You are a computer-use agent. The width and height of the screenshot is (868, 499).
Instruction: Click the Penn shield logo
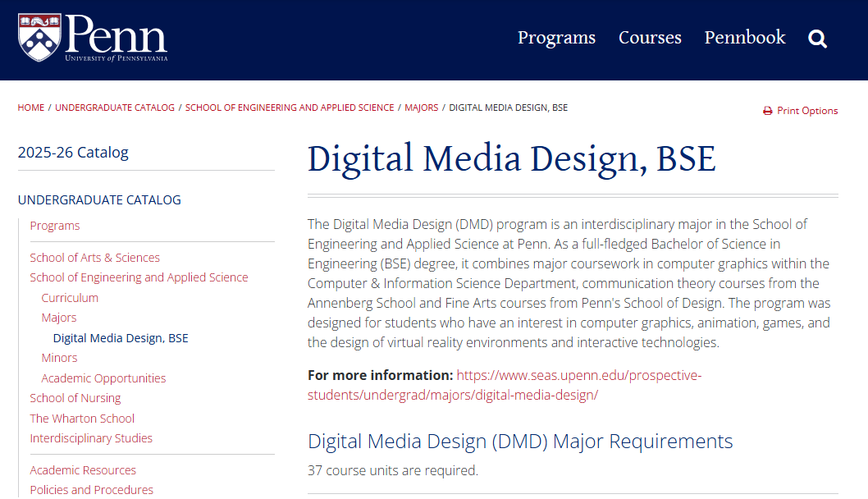(x=39, y=37)
